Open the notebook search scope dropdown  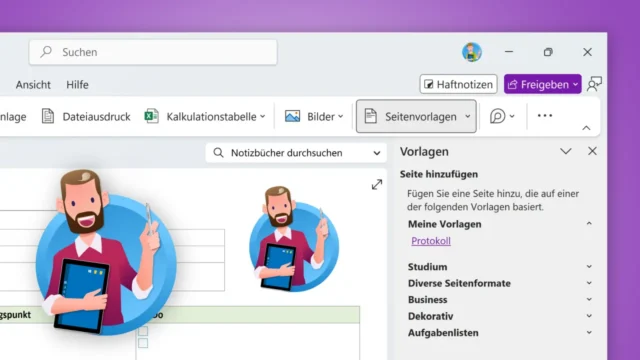click(377, 153)
